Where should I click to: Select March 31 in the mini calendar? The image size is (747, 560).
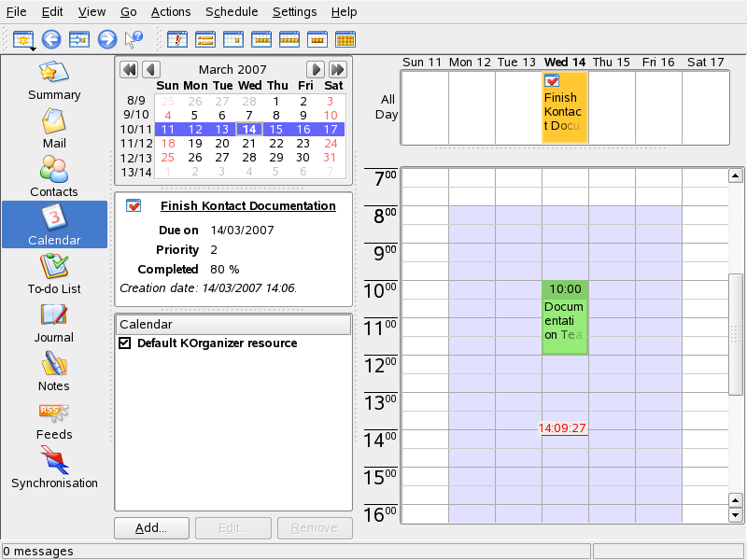tap(331, 158)
